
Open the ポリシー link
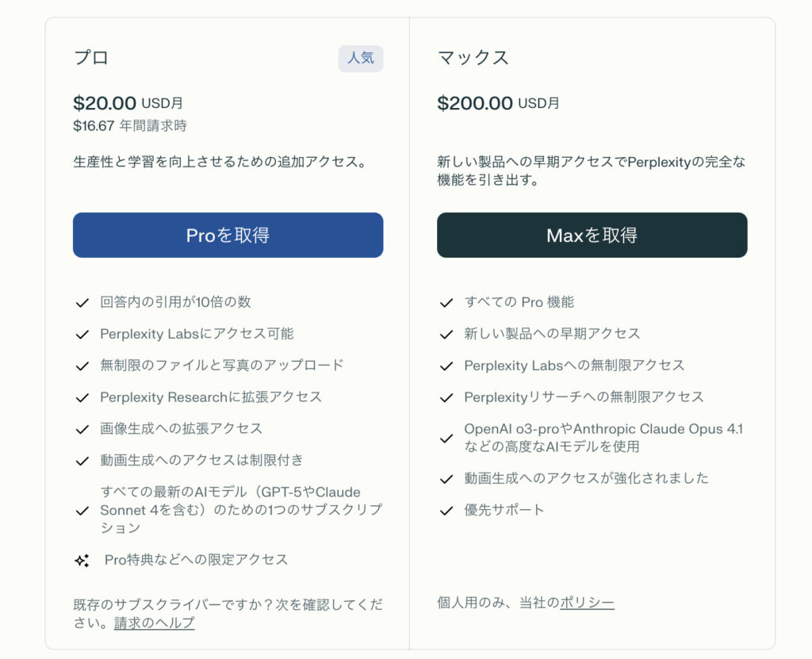pos(587,603)
